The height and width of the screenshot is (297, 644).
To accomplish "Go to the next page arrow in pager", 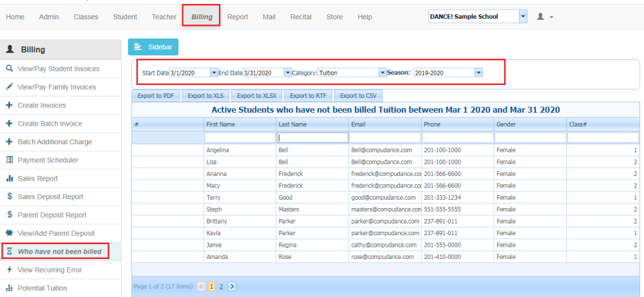I will (232, 287).
